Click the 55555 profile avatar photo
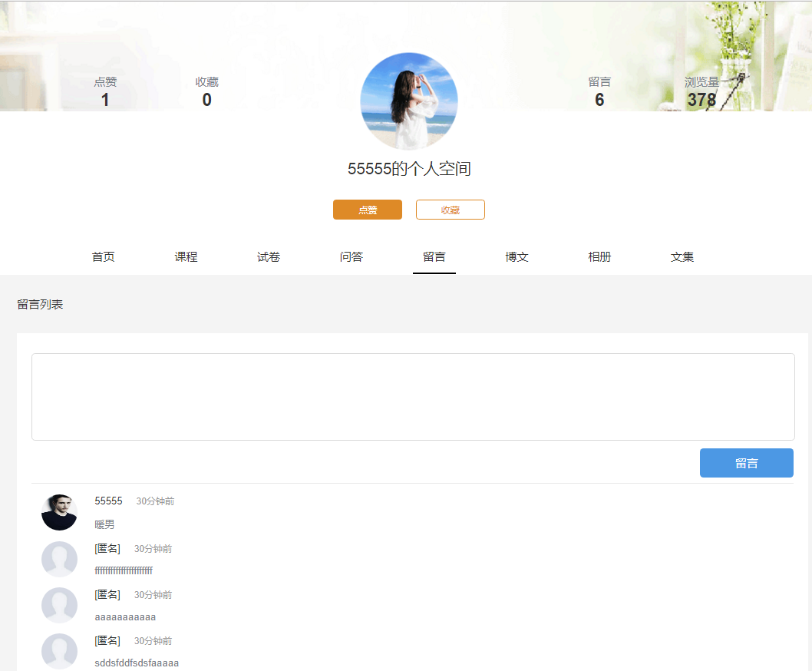The image size is (812, 671). pyautogui.click(x=409, y=101)
